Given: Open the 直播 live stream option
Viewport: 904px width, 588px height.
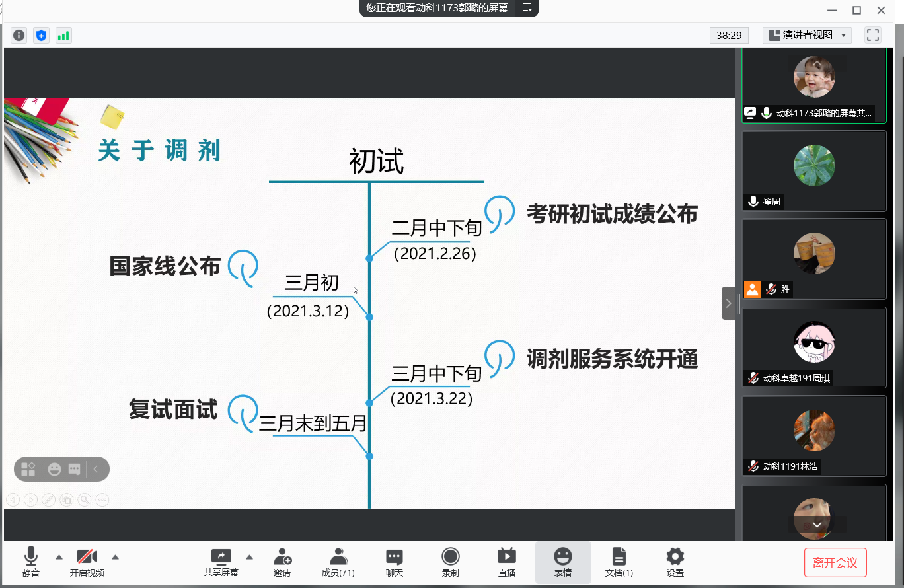Looking at the screenshot, I should tap(507, 562).
